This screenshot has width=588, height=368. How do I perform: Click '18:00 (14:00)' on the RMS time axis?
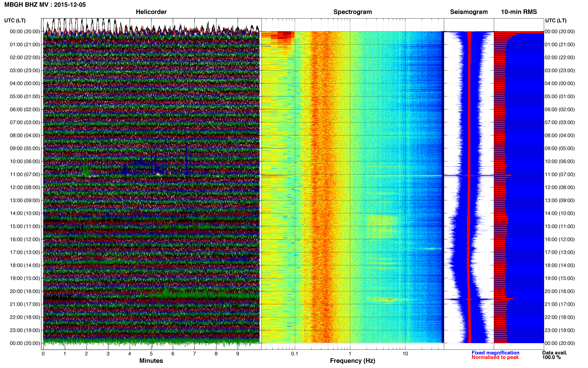tap(560, 265)
